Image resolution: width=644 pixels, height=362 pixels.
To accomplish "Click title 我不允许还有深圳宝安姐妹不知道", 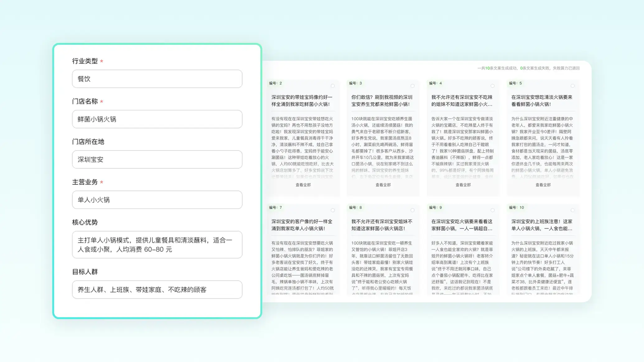I will point(382,225).
